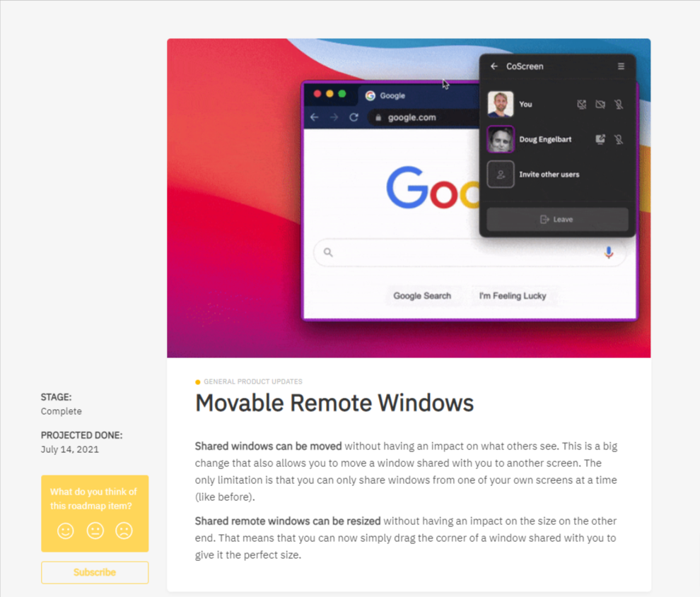Viewport: 700px width, 597px height.
Task: Click the CoScreen back arrow
Action: [494, 66]
